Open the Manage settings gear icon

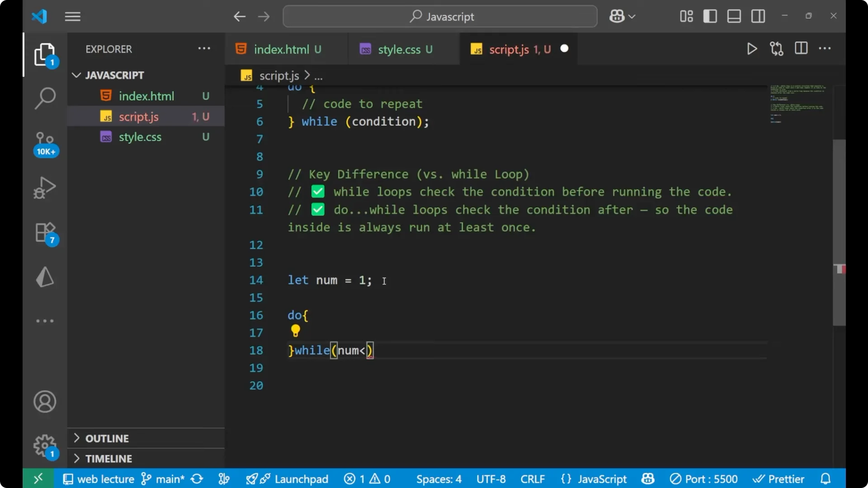[44, 445]
